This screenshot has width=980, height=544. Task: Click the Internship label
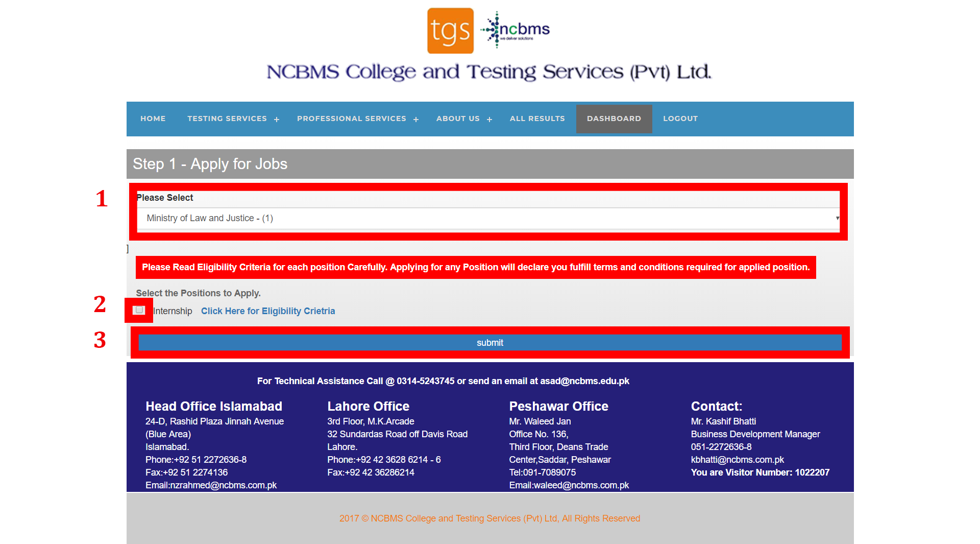pos(173,311)
